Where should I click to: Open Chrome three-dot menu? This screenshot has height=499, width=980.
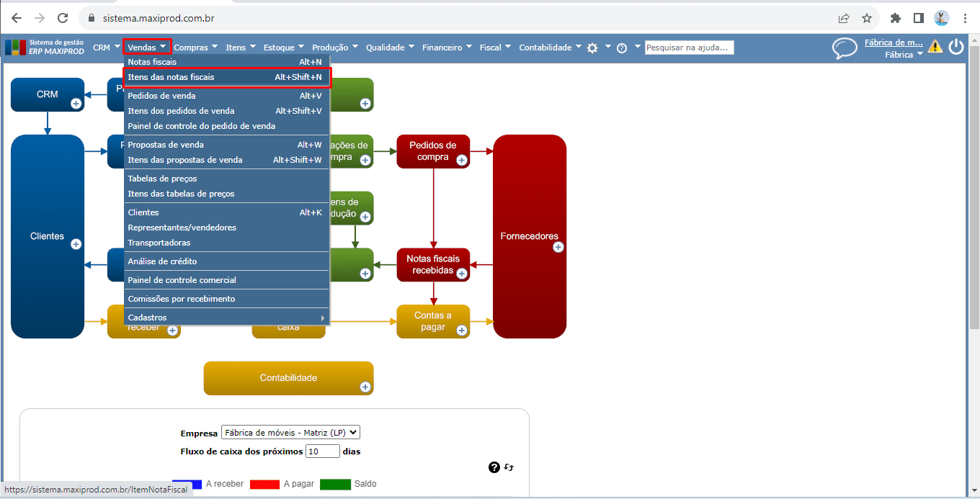(965, 18)
